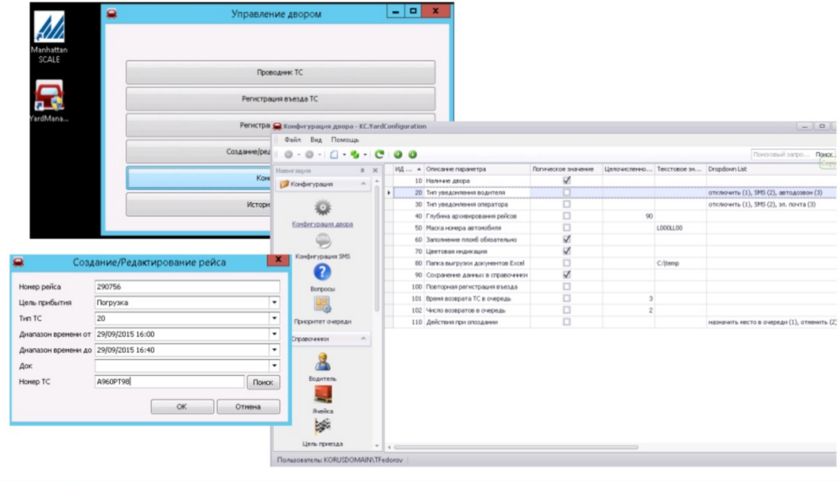This screenshot has width=840, height=482.
Task: Open the Помощь menu
Action: (x=345, y=140)
